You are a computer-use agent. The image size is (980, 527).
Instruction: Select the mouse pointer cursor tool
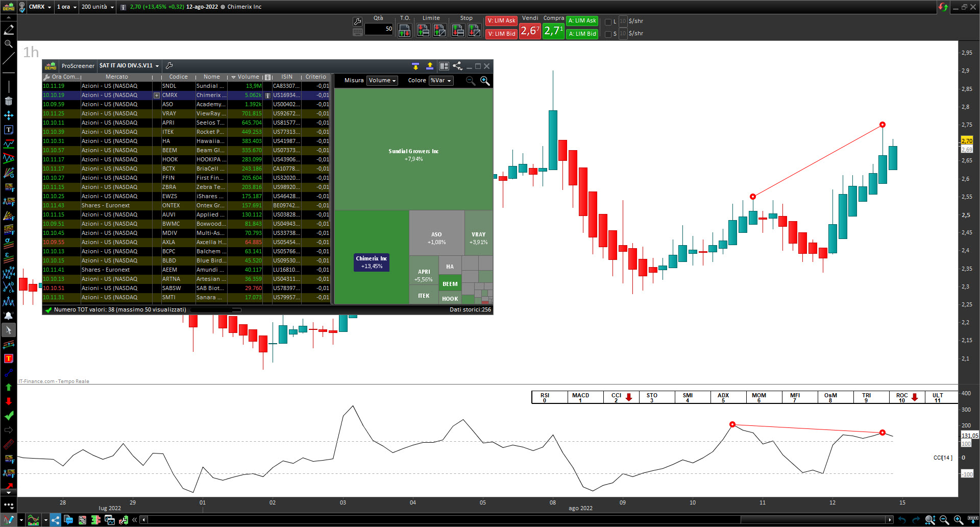click(x=9, y=330)
